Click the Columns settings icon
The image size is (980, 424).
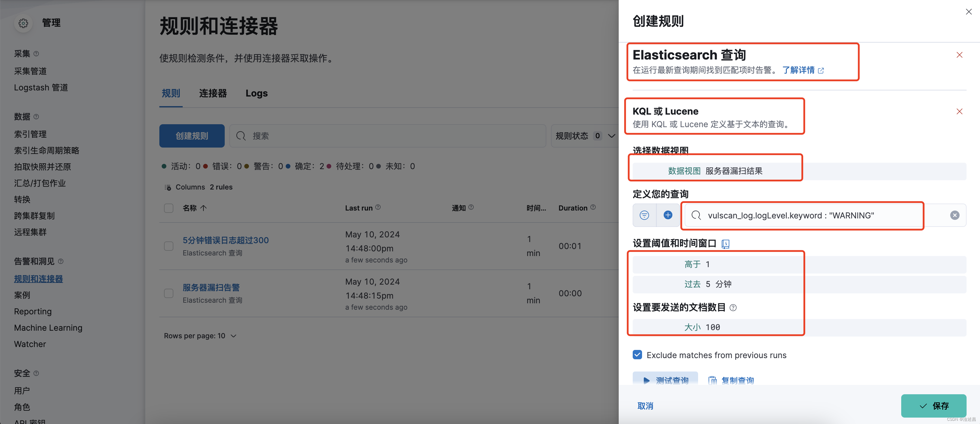tap(168, 187)
